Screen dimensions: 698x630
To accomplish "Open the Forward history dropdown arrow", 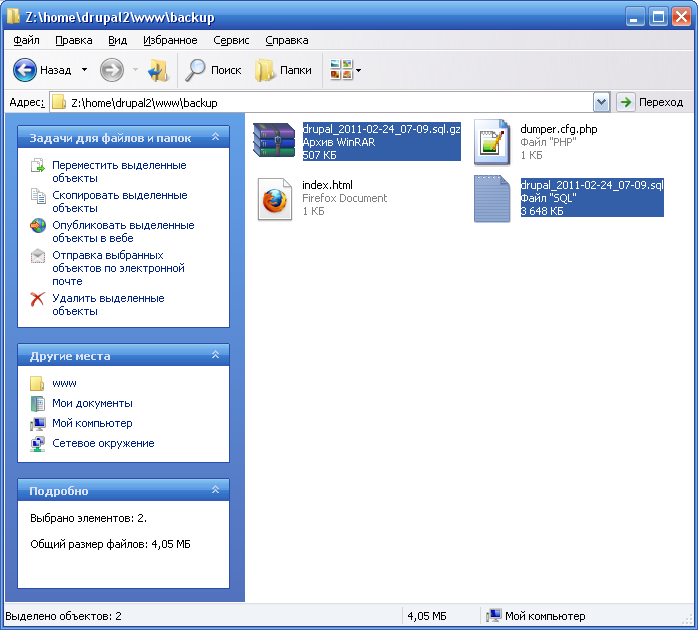I will pyautogui.click(x=135, y=70).
